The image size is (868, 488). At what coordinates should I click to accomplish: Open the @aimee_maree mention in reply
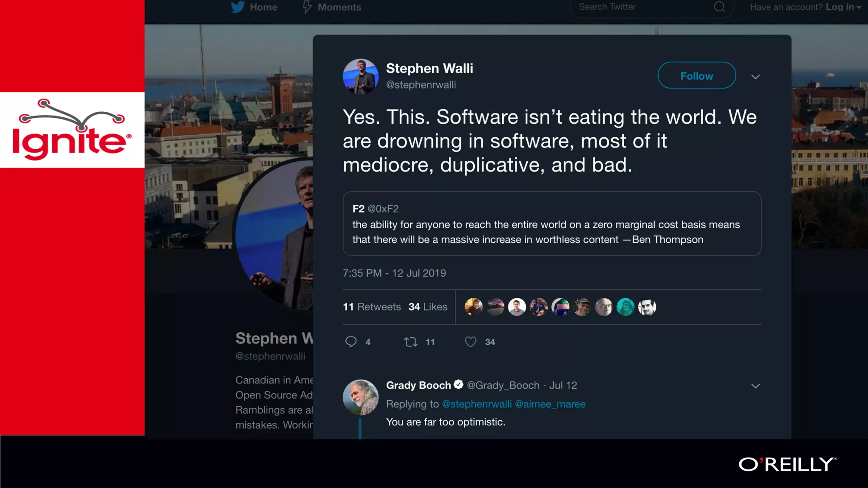(550, 404)
